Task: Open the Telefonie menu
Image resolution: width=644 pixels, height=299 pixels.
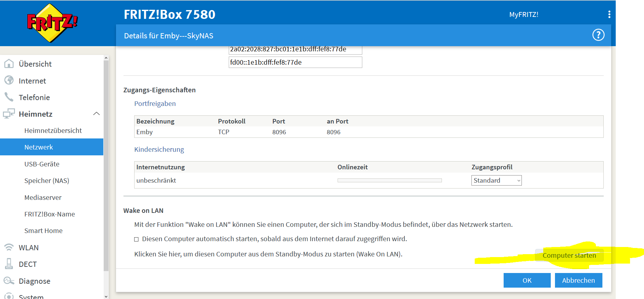Action: [x=34, y=97]
